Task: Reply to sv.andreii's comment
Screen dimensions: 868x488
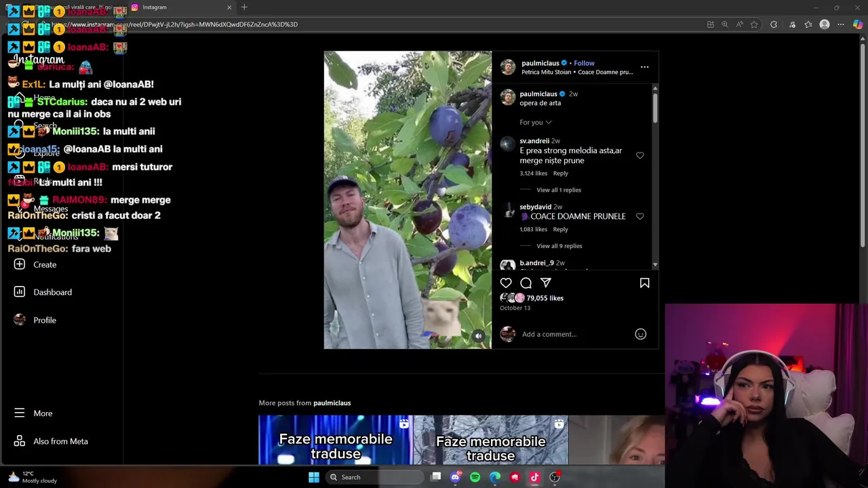Action: (x=560, y=174)
